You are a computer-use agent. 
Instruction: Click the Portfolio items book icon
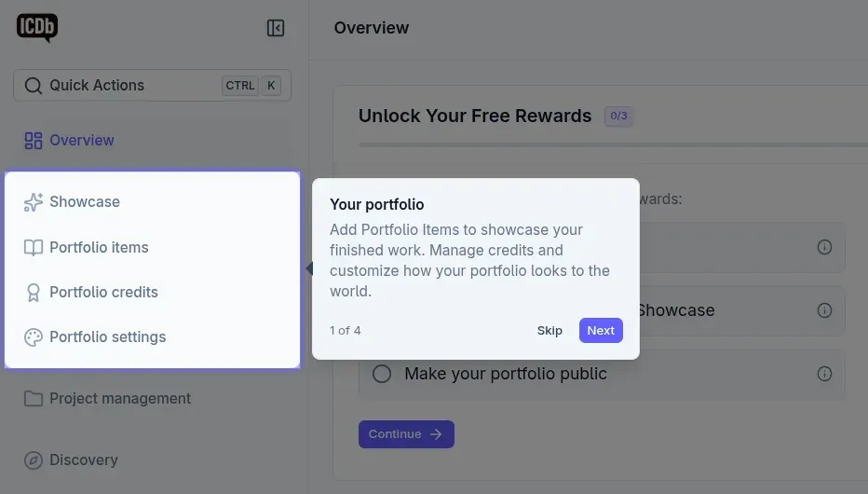(x=34, y=248)
